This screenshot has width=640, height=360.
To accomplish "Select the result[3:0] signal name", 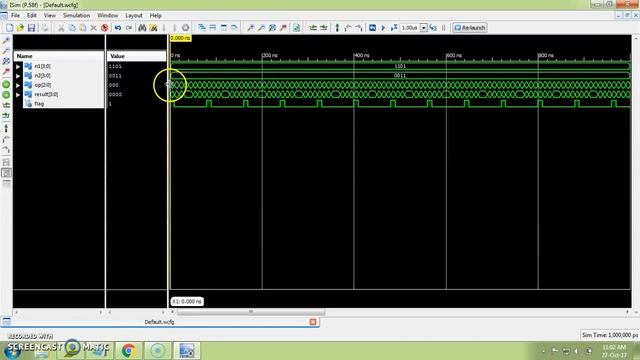I will pyautogui.click(x=46, y=94).
